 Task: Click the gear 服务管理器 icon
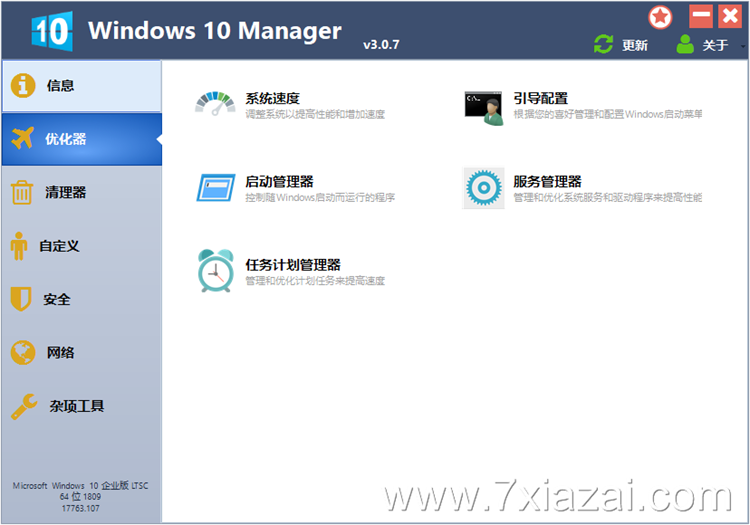tap(484, 188)
